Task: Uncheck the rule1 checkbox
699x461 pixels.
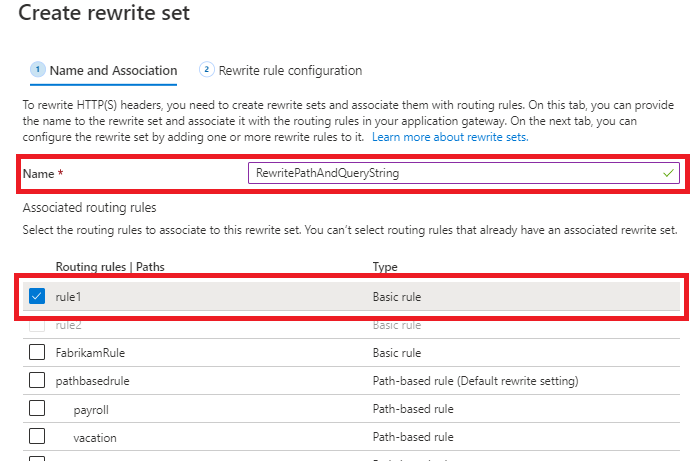Action: tap(37, 297)
